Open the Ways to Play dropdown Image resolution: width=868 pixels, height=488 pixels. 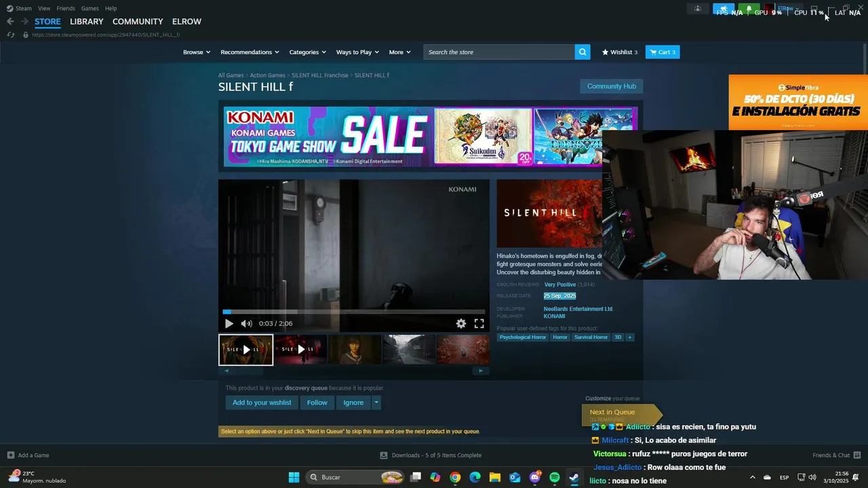357,52
